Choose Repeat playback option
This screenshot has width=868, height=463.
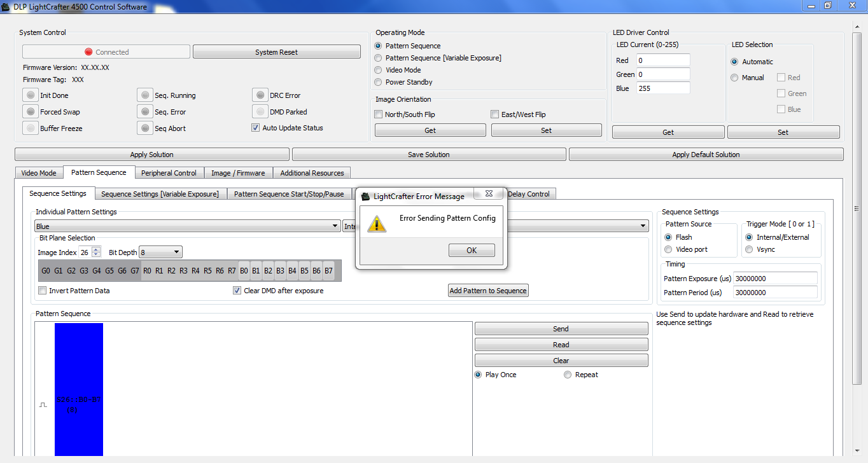point(568,375)
